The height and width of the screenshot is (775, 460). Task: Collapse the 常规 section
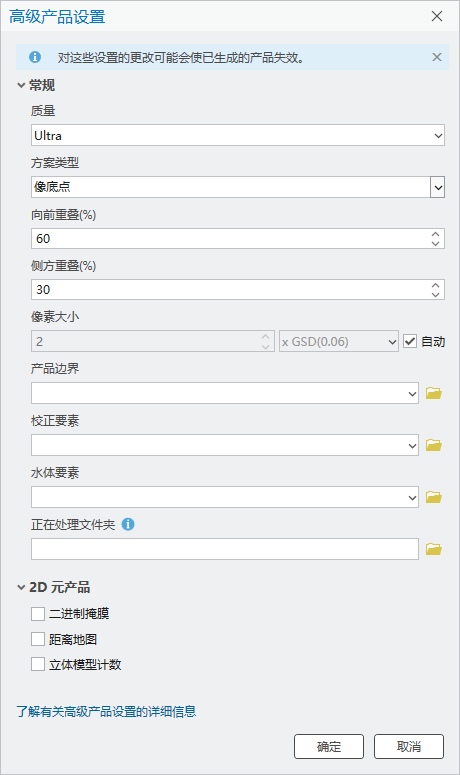21,86
